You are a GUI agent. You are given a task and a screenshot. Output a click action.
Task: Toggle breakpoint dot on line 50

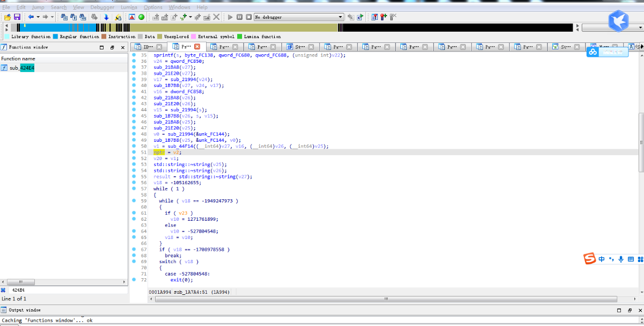(134, 146)
